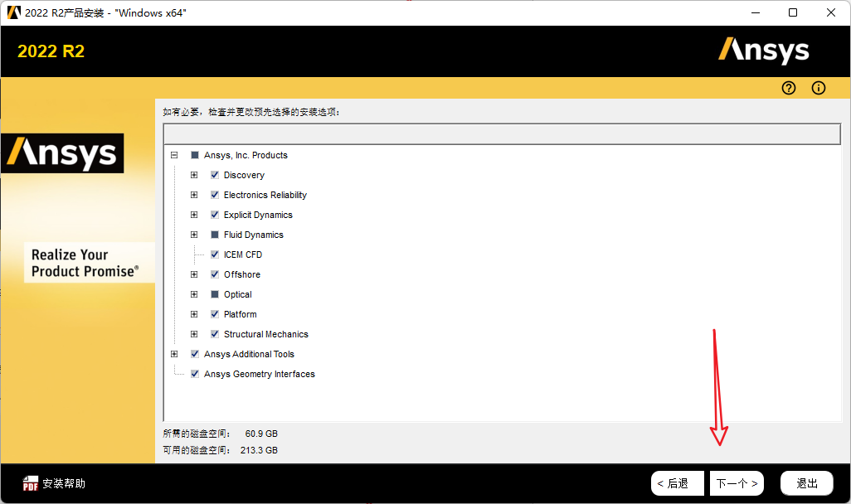Select the ICEM CFD tree item
The height and width of the screenshot is (504, 851).
point(242,254)
